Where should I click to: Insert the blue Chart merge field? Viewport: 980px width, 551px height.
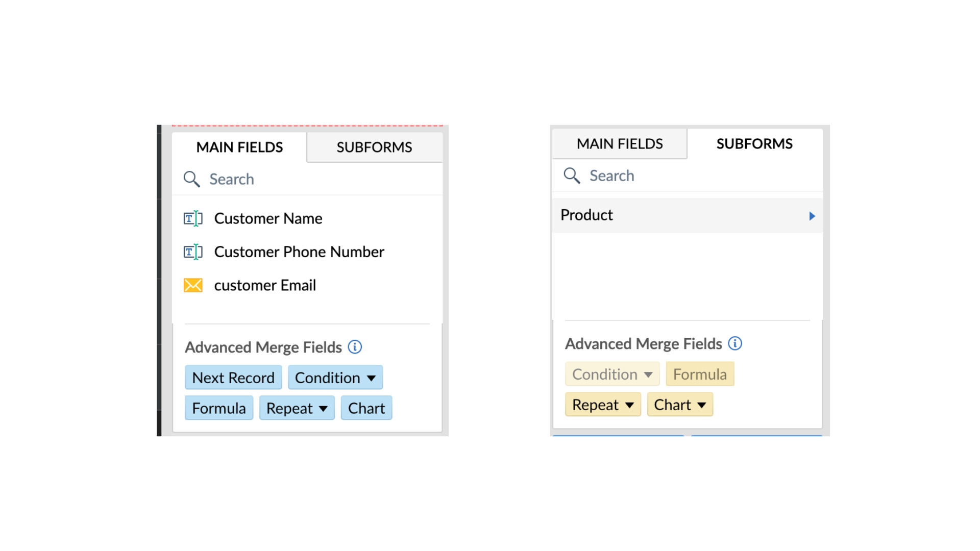pyautogui.click(x=366, y=408)
